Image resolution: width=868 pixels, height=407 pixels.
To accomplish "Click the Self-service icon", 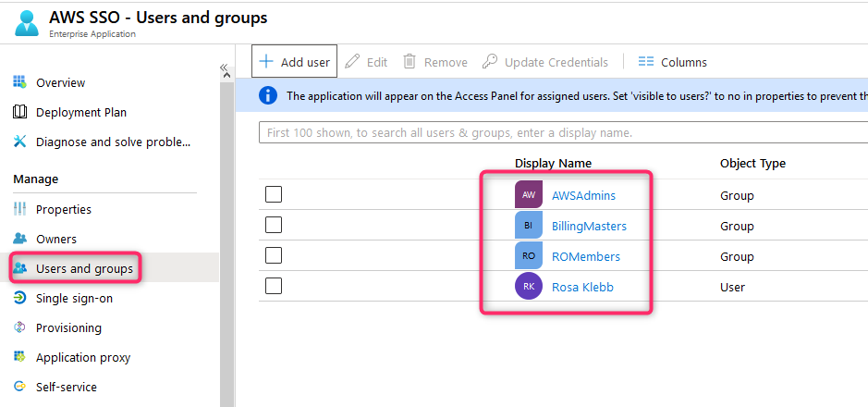I will [19, 387].
